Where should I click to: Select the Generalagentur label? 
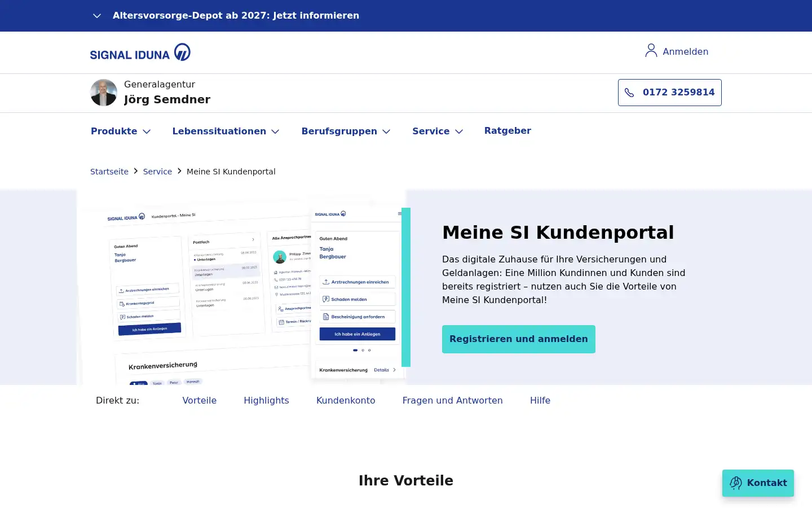[x=160, y=84]
